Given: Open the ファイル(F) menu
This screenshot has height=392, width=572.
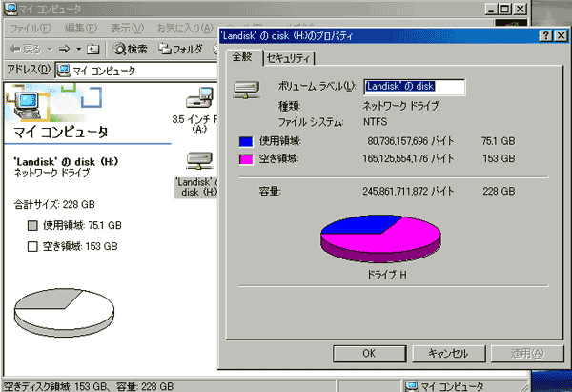Looking at the screenshot, I should click(x=31, y=28).
